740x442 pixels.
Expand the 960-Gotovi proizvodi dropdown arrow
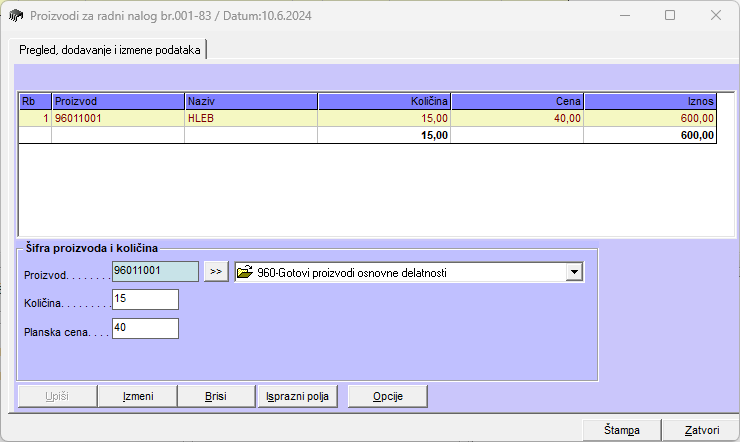click(573, 271)
